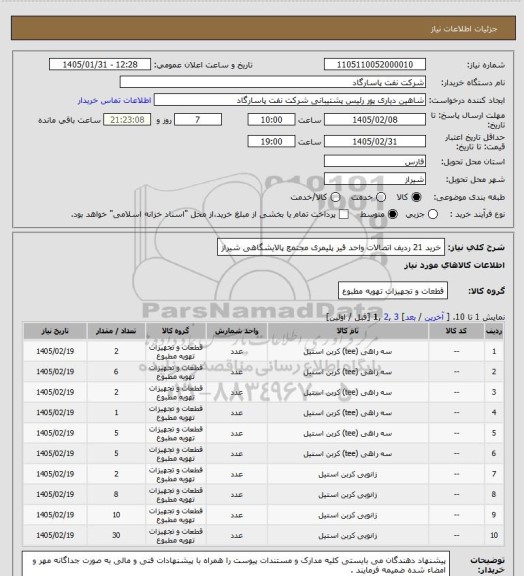
Task: Click the requester field شاهین دیاری پور
Action: point(290,100)
